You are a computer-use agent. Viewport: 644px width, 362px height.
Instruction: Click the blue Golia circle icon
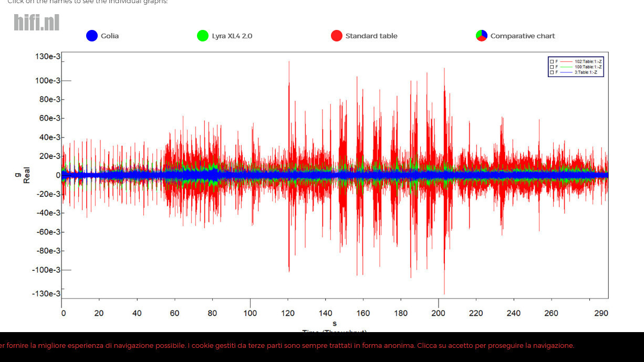(92, 36)
